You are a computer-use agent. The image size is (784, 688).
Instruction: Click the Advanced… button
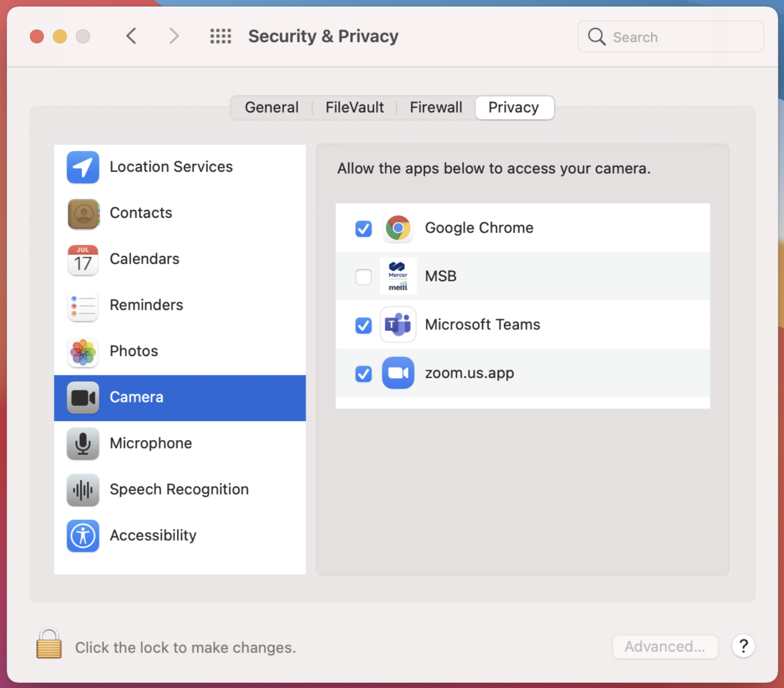[x=665, y=647]
